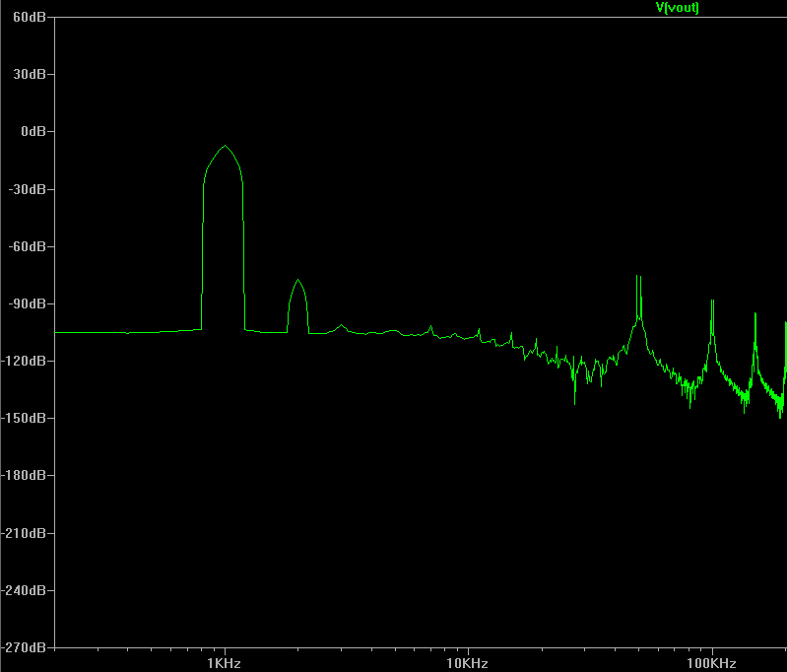Click the top of the 1KHz fundamental peak
Image resolution: width=787 pixels, height=672 pixels.
click(x=226, y=147)
